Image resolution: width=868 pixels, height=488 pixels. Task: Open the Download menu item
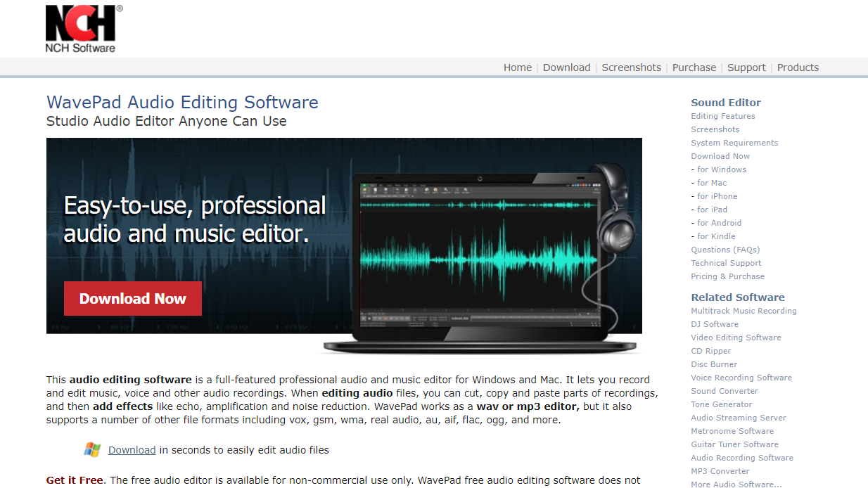(566, 68)
